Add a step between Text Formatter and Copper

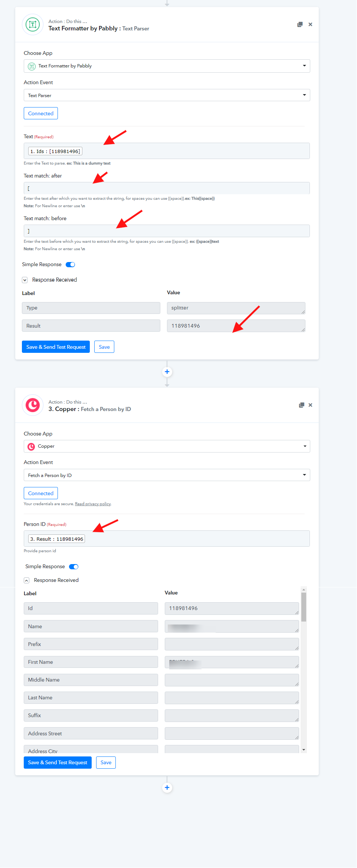coord(167,372)
